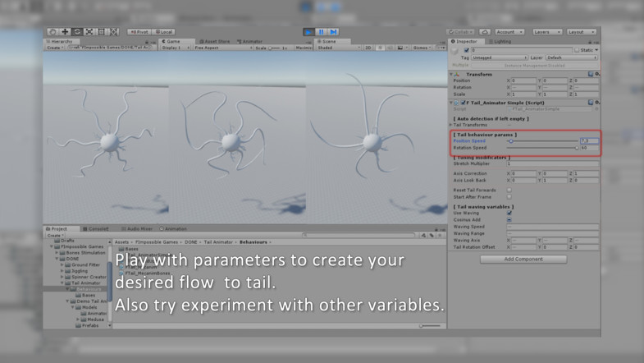The image size is (644, 363).
Task: Expand the Tail Transforms array
Action: coord(451,125)
